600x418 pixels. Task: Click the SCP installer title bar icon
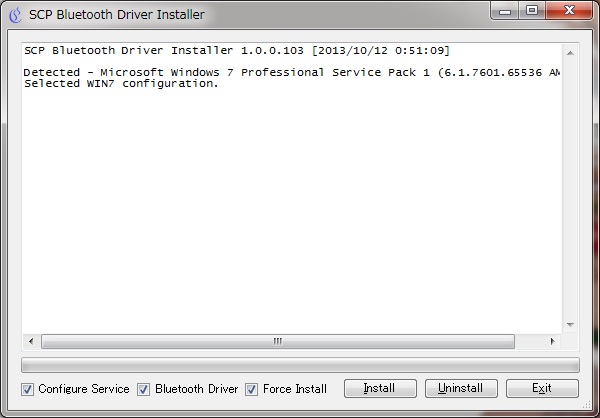pos(15,15)
